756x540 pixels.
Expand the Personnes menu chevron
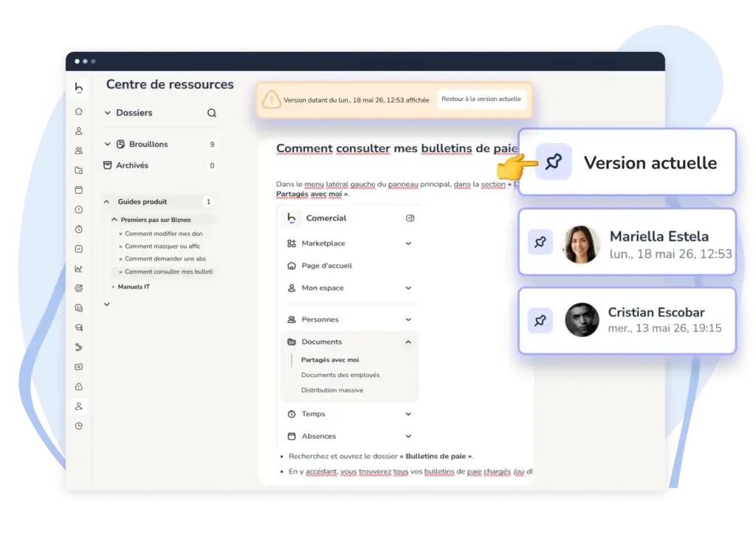tap(408, 319)
